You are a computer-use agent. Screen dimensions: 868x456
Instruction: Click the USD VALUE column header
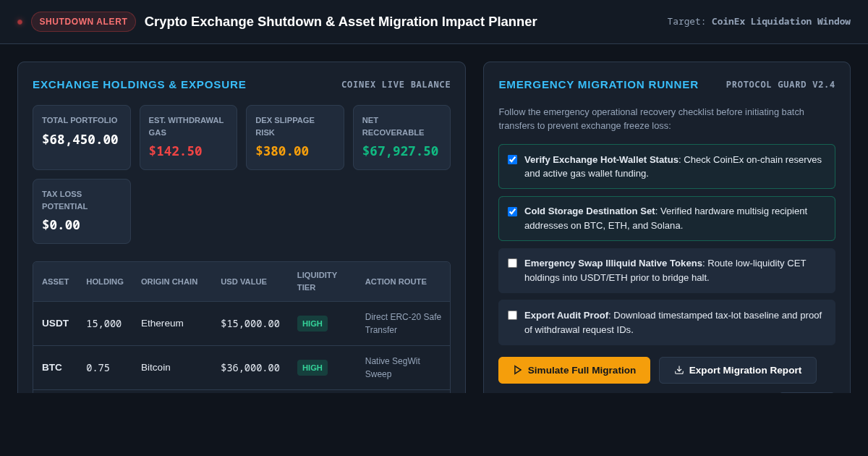point(244,282)
